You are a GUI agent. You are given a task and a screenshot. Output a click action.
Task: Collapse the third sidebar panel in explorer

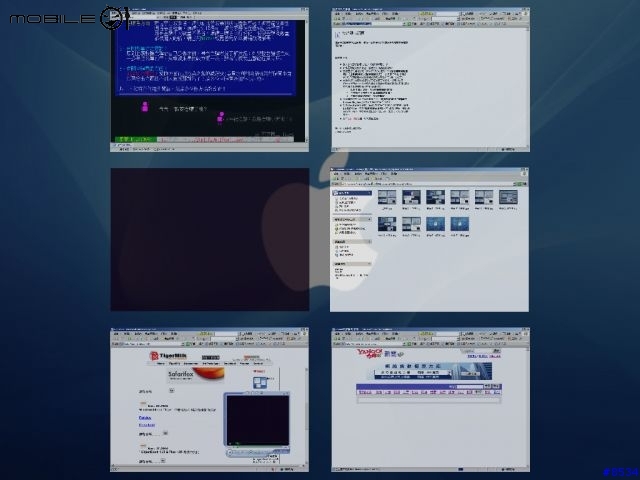(369, 242)
